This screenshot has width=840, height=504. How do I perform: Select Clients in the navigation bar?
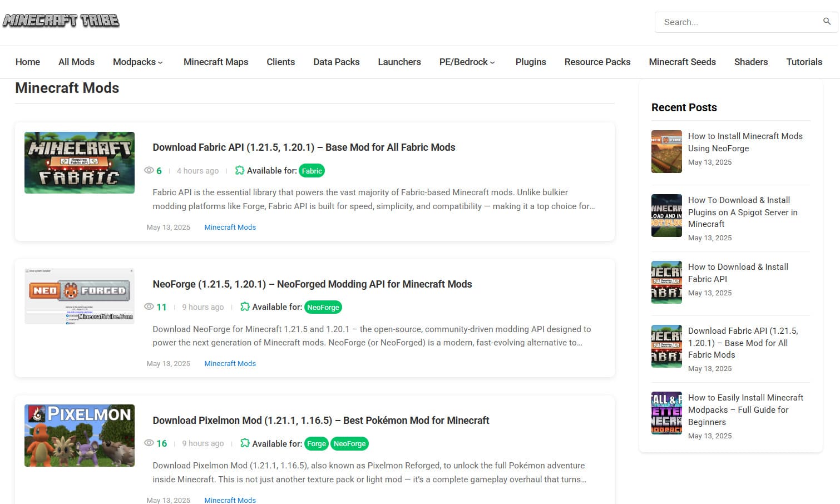[x=280, y=62]
